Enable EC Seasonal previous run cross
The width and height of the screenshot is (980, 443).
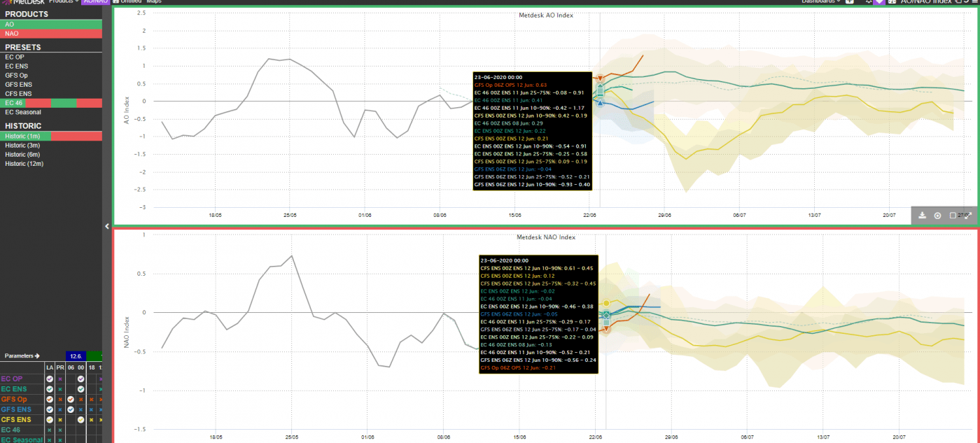60,440
